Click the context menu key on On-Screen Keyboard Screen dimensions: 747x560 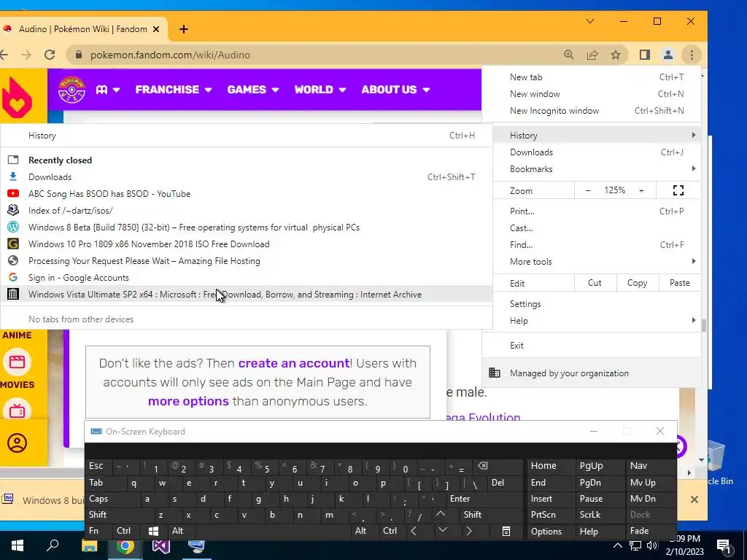click(506, 531)
